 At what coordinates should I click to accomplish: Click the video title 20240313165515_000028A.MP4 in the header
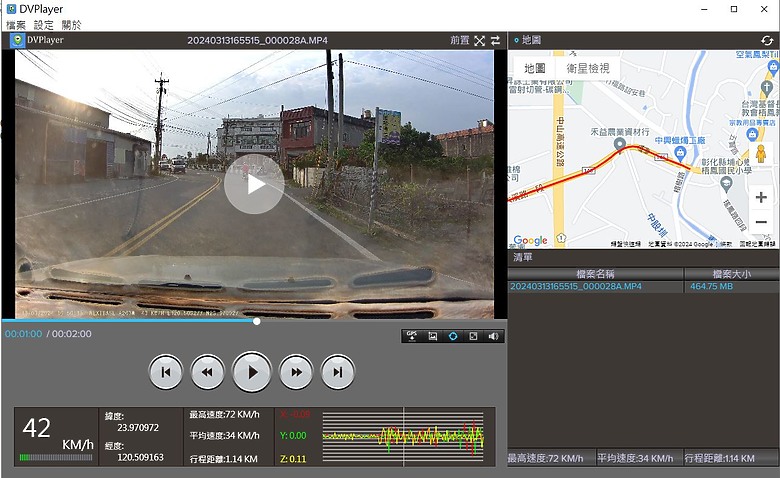(257, 40)
